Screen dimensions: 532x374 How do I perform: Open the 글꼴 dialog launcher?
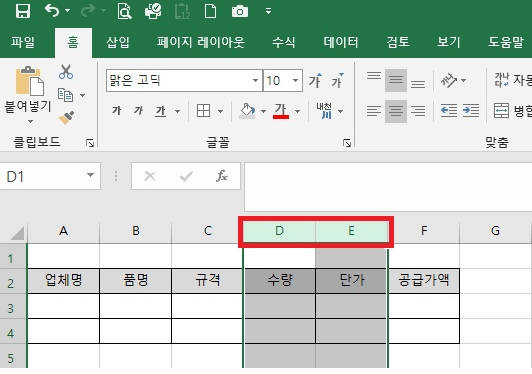pos(347,143)
